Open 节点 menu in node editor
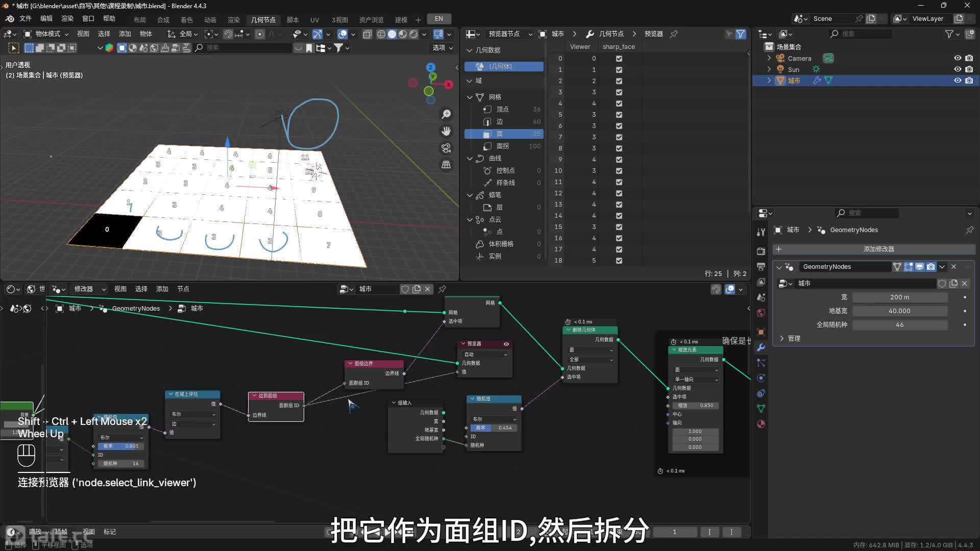The image size is (980, 551). pyautogui.click(x=183, y=289)
